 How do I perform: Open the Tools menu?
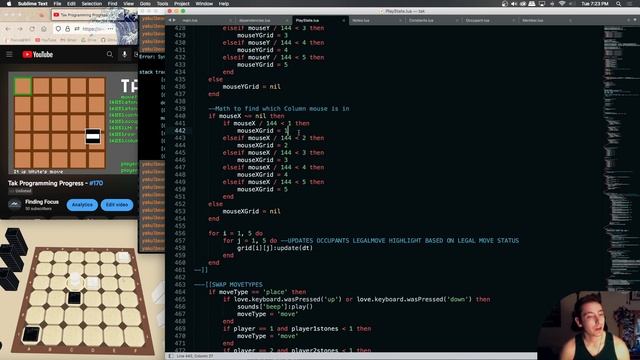(x=162, y=4)
